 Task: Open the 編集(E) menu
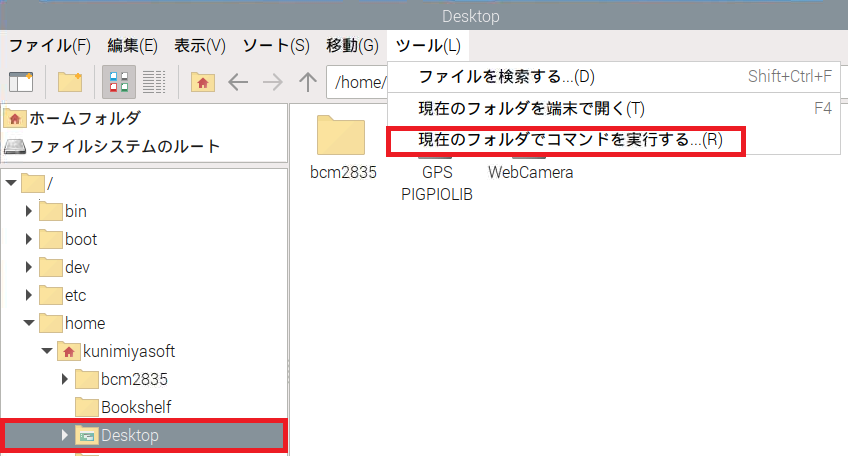coord(132,46)
